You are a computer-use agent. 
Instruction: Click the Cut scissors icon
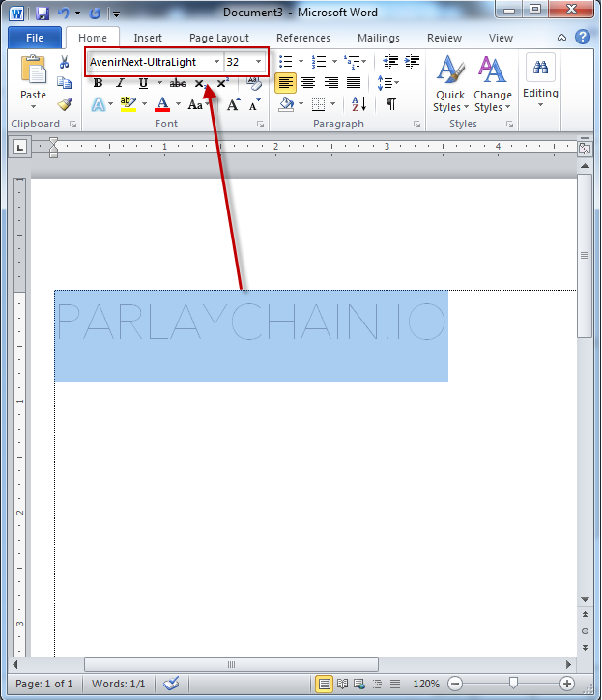pos(65,62)
